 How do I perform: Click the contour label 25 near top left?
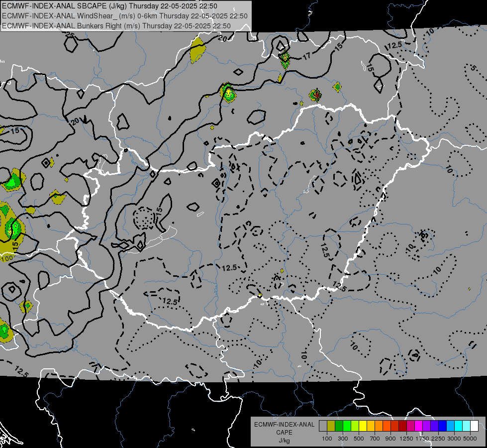(x=70, y=35)
